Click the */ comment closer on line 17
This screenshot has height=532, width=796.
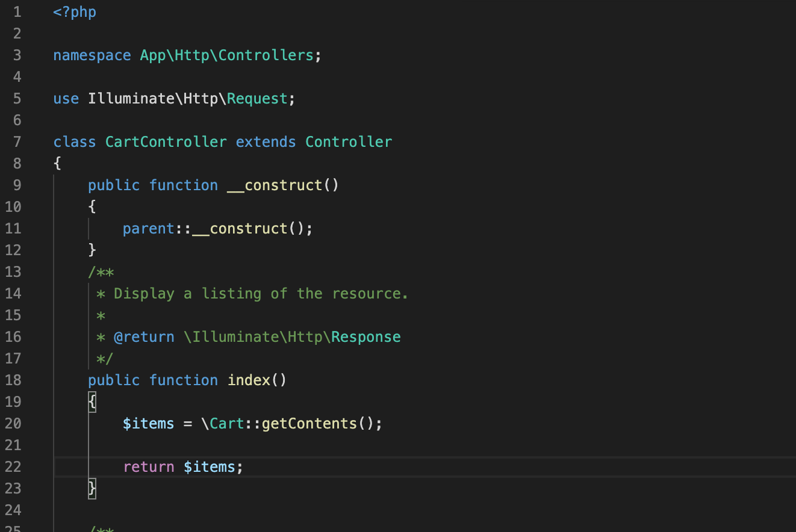(105, 359)
